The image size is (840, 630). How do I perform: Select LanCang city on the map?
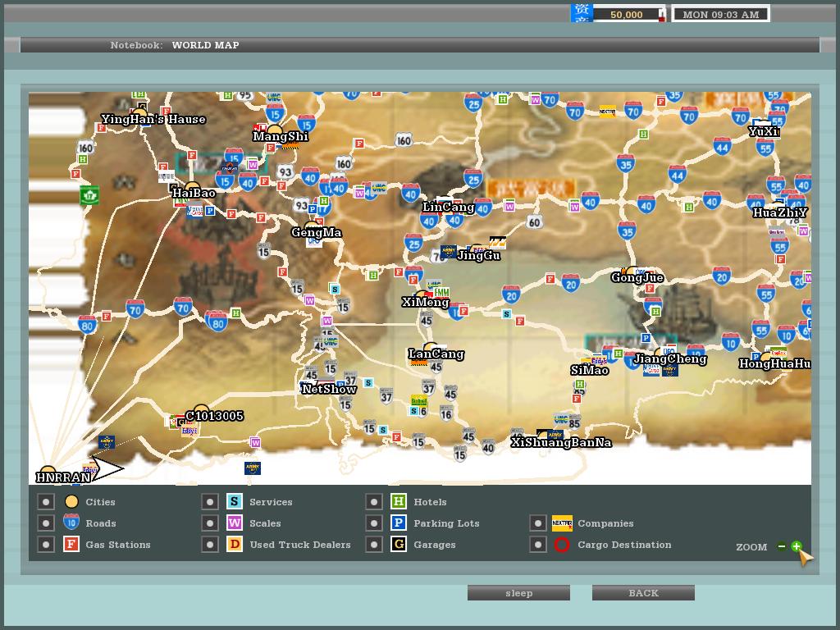coord(436,354)
